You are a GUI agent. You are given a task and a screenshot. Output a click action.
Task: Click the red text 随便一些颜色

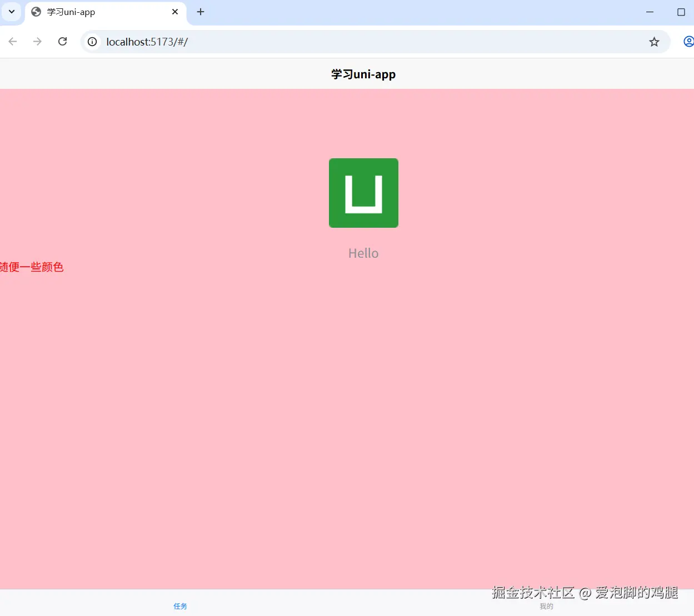pyautogui.click(x=32, y=267)
